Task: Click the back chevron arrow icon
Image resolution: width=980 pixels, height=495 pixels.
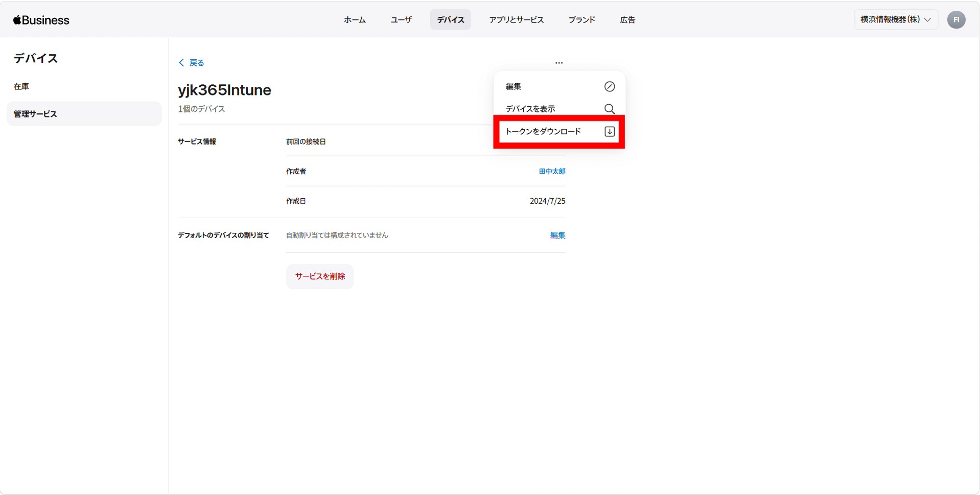Action: click(181, 63)
